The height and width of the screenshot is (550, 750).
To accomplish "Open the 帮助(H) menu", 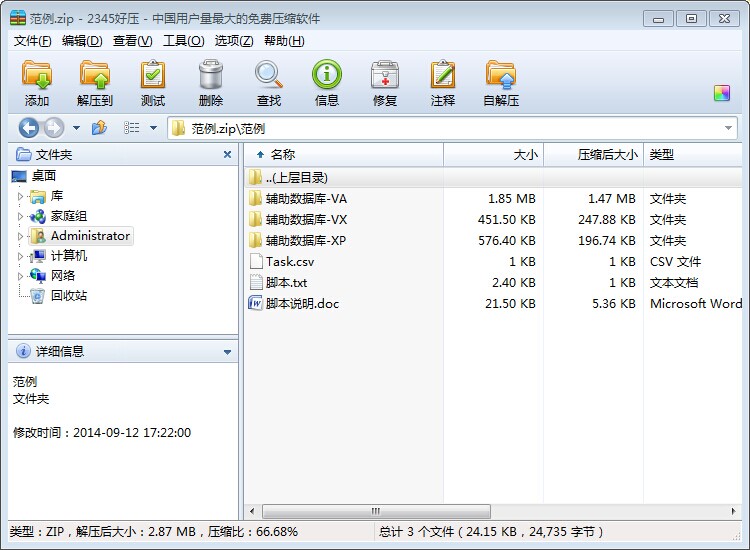I will click(x=284, y=41).
